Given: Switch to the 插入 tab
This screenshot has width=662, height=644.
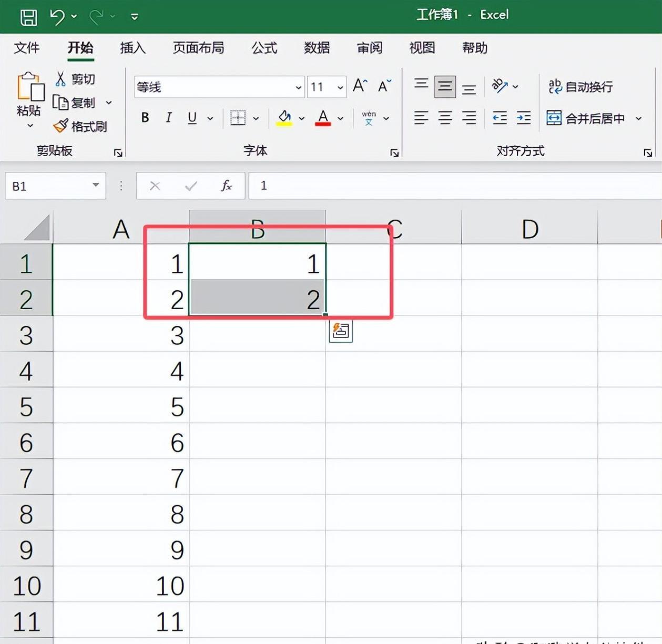Looking at the screenshot, I should (133, 48).
